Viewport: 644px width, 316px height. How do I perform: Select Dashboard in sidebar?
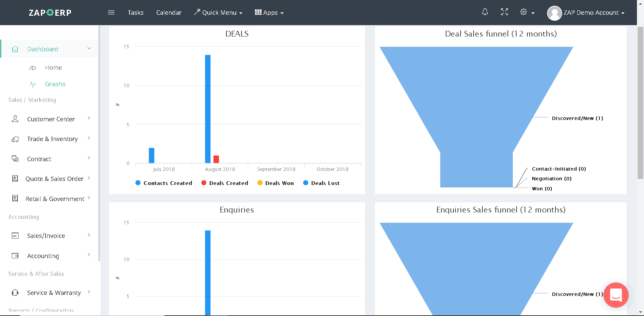pos(43,49)
